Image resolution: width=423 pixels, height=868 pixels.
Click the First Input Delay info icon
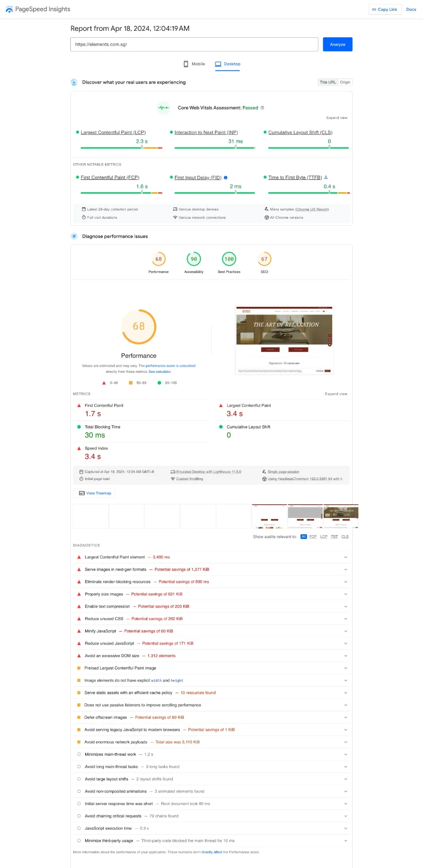[x=225, y=178]
